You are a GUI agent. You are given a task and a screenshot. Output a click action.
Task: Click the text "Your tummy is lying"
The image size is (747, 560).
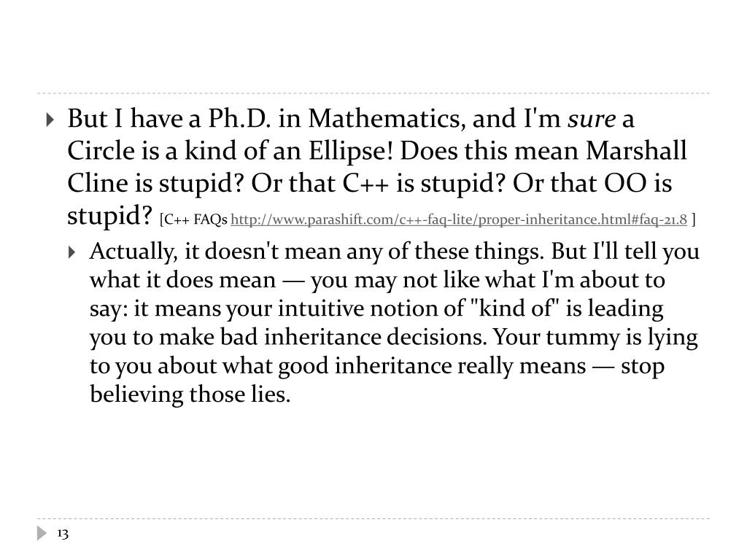pyautogui.click(x=595, y=338)
